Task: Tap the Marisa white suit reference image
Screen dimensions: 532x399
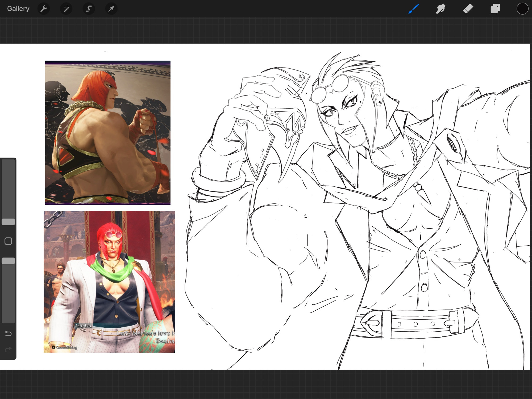Action: (x=109, y=282)
